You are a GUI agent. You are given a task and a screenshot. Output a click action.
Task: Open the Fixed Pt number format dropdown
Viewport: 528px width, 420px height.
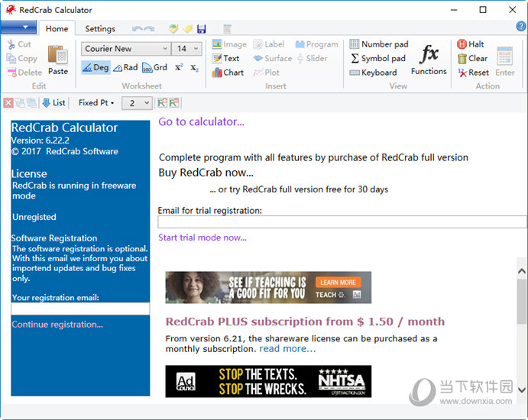coord(96,102)
